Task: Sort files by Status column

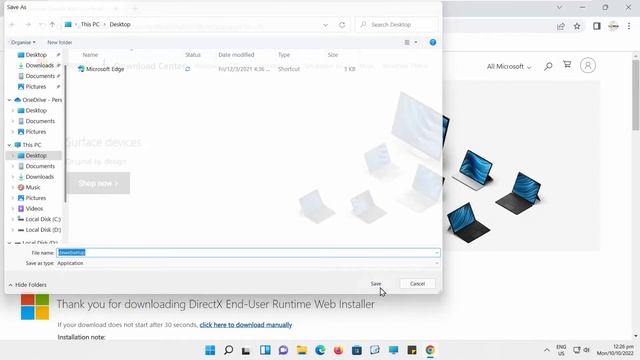Action: click(193, 55)
